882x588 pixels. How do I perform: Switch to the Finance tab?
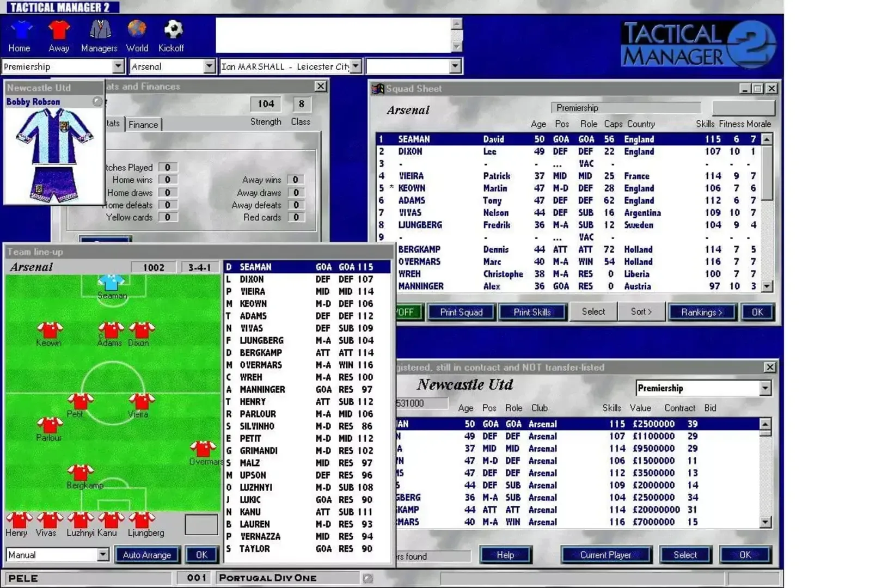143,125
